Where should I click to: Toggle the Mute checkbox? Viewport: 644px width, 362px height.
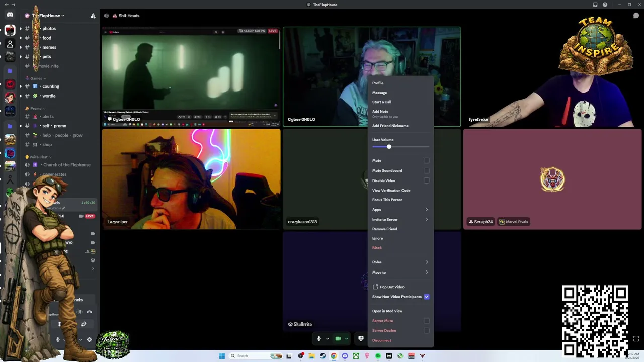pos(427,160)
